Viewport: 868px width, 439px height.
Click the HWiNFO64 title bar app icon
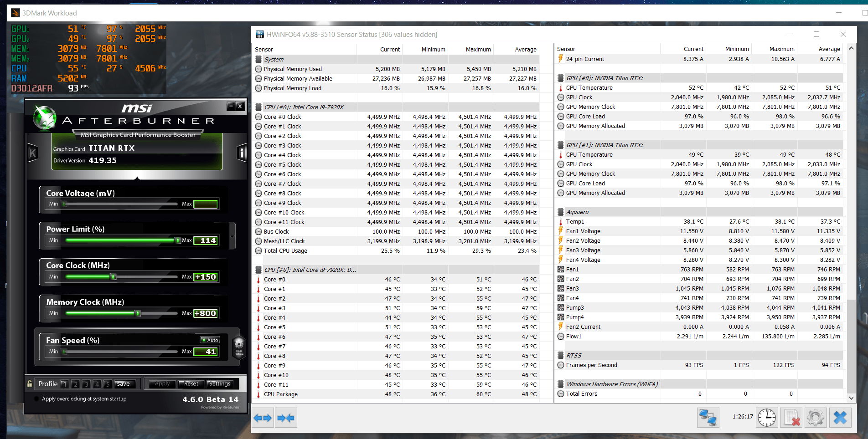coord(260,34)
